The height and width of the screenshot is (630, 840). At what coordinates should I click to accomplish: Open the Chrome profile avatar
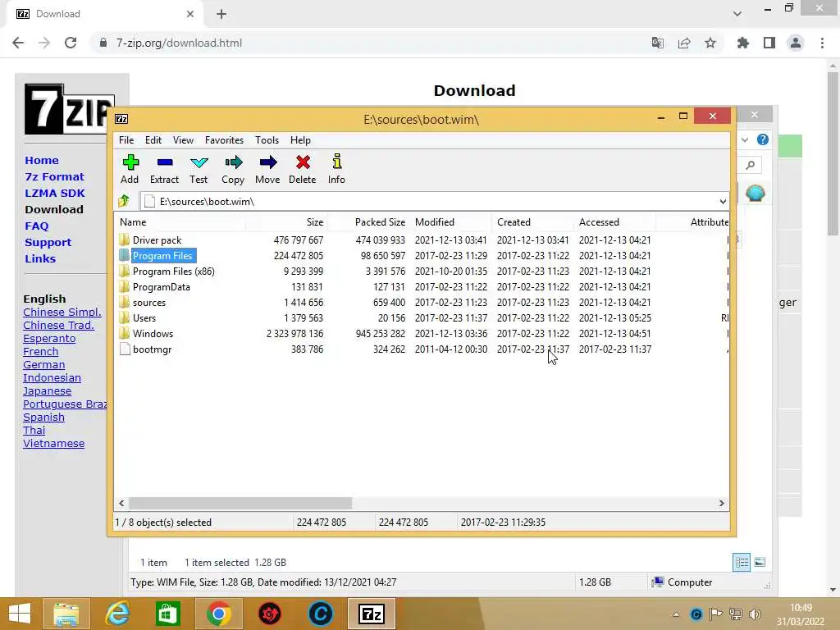[x=796, y=43]
